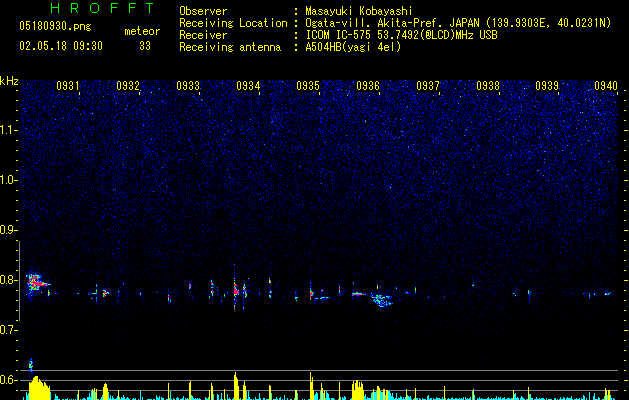Screen dimensions: 629x400
Task: Click the 0.7 kHz axis label
Action: pos(8,329)
